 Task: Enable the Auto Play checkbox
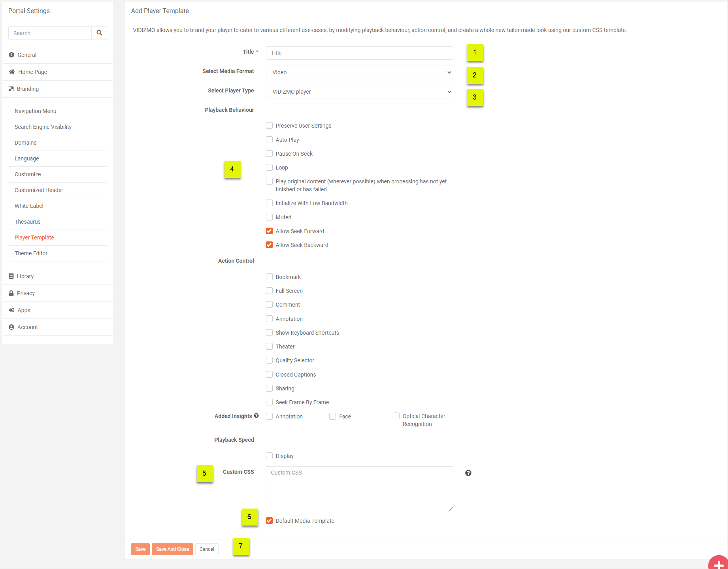pos(270,140)
